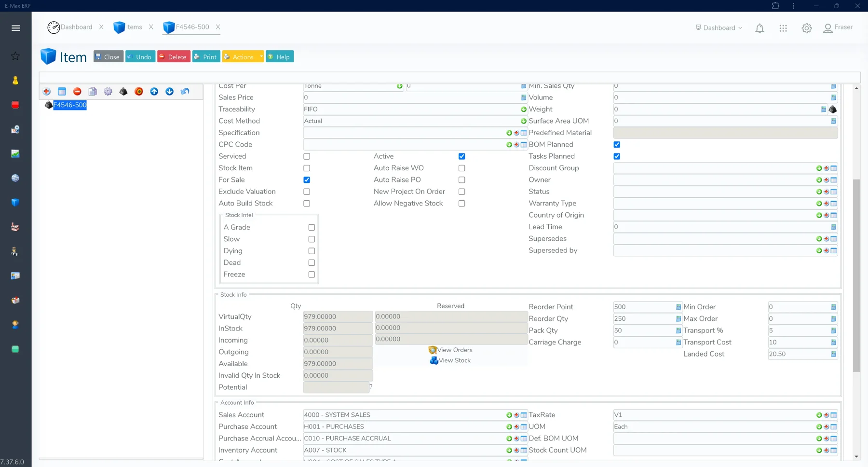Move item down with blue down arrow
The width and height of the screenshot is (868, 467).
coord(170,92)
